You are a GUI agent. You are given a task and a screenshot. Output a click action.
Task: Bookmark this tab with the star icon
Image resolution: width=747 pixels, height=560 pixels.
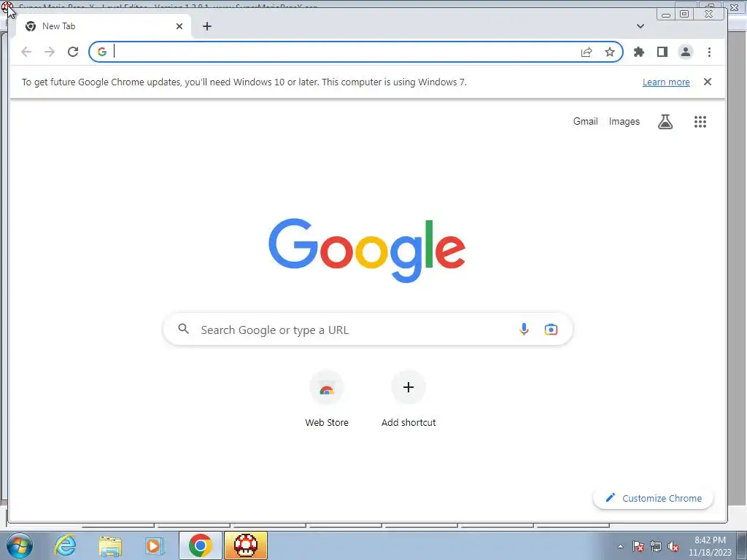[610, 52]
